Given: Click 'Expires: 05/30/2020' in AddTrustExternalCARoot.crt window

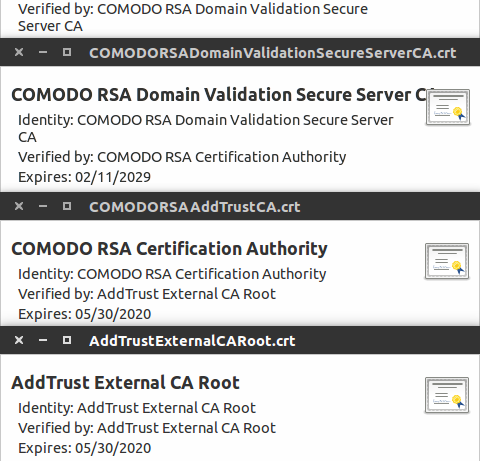Looking at the screenshot, I should (x=84, y=448).
